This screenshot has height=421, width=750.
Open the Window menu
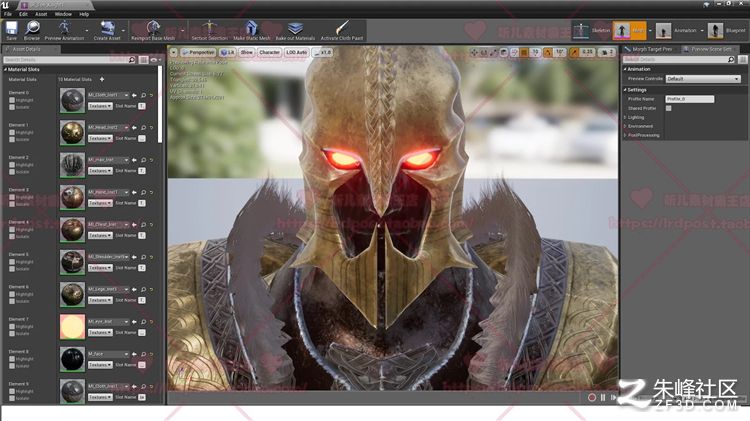click(x=63, y=14)
